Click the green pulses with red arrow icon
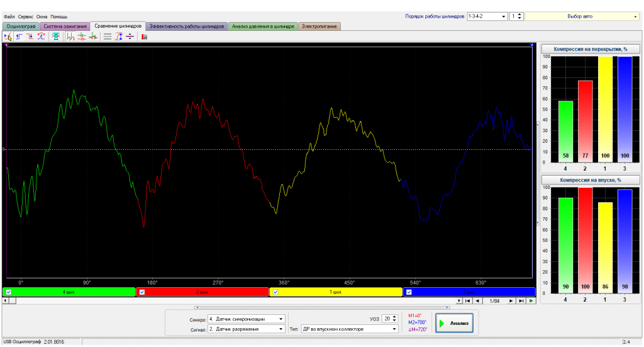The height and width of the screenshot is (347, 644). (x=70, y=37)
